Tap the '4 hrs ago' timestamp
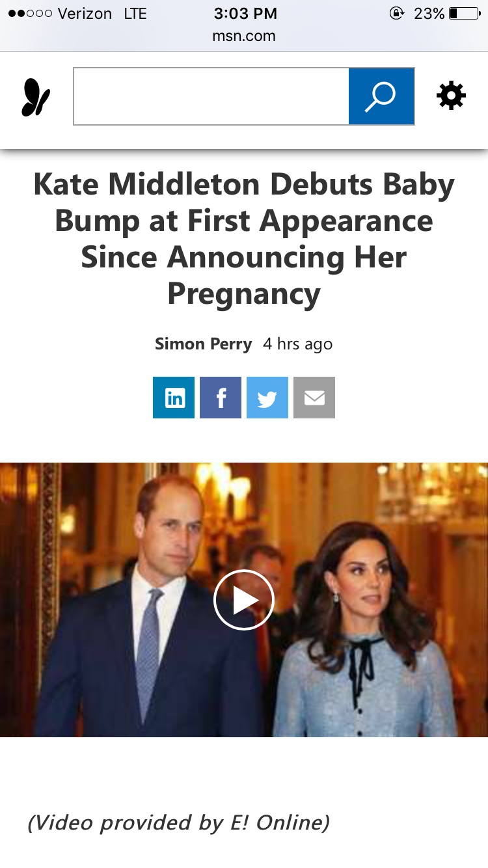Screen dimensions: 488x868 coord(297,344)
